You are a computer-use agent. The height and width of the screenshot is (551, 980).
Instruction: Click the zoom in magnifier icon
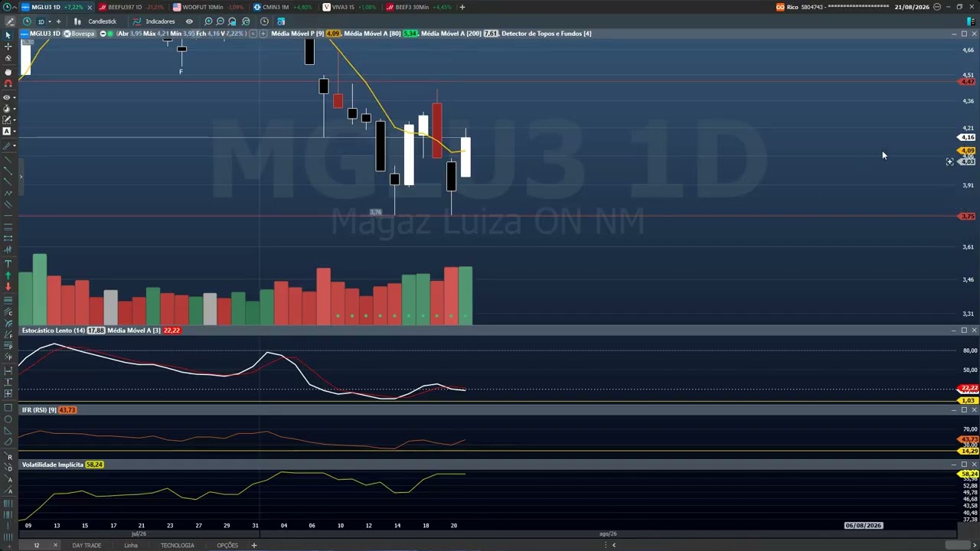point(208,21)
